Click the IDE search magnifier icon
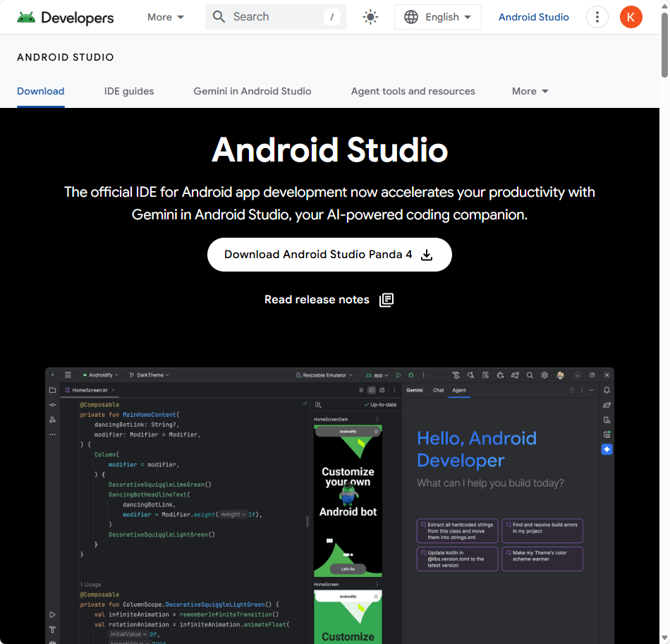The image size is (670, 644). (x=530, y=375)
